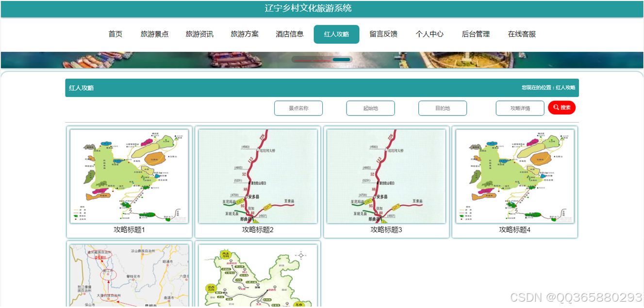This screenshot has height=308, width=644.
Task: Open the grey road map thumbnail with red circles
Action: 129,276
